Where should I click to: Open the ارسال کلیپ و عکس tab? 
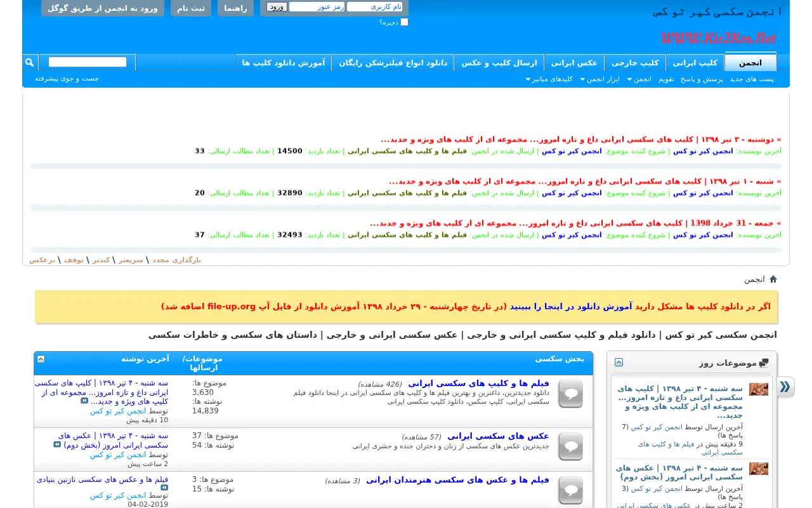click(499, 63)
